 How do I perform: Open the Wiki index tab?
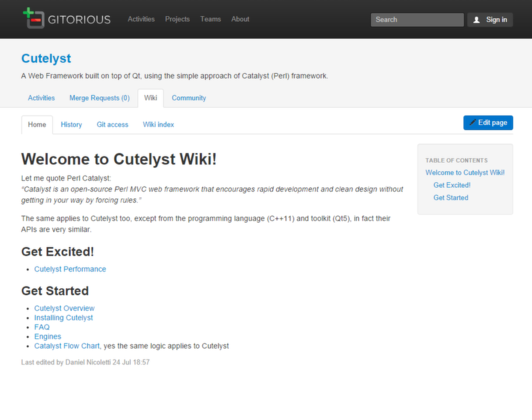click(x=158, y=125)
